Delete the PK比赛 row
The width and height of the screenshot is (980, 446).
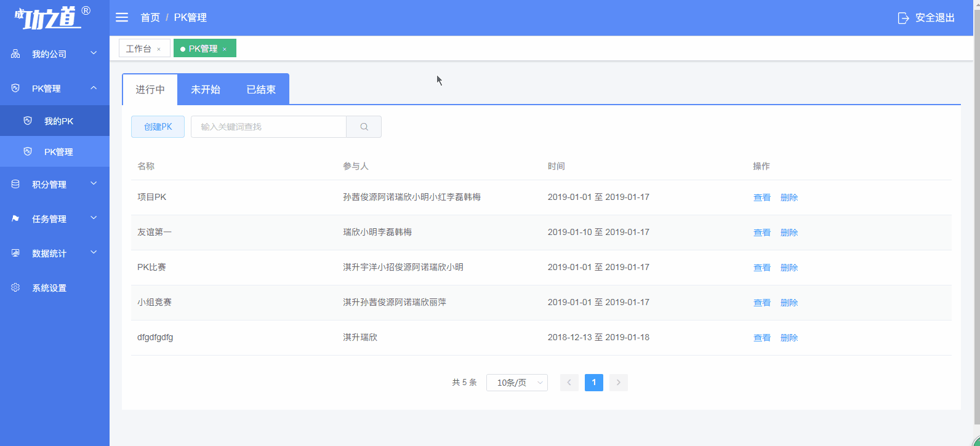[789, 268]
